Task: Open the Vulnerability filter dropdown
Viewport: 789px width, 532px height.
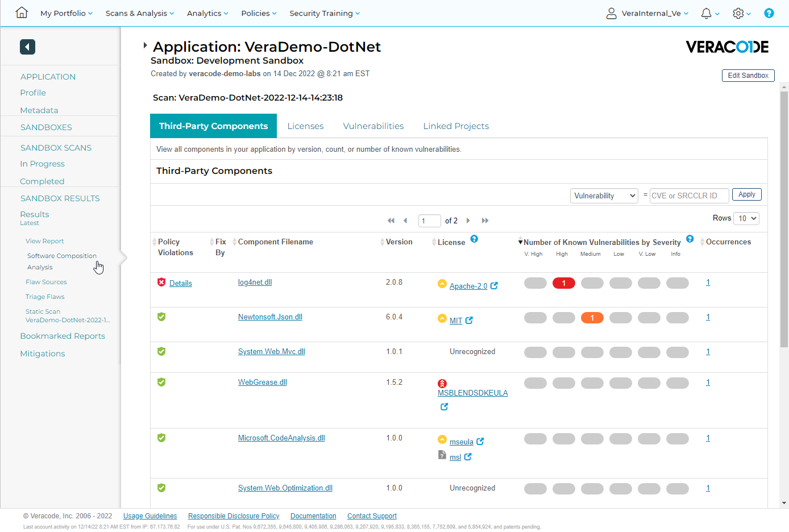Action: 604,196
